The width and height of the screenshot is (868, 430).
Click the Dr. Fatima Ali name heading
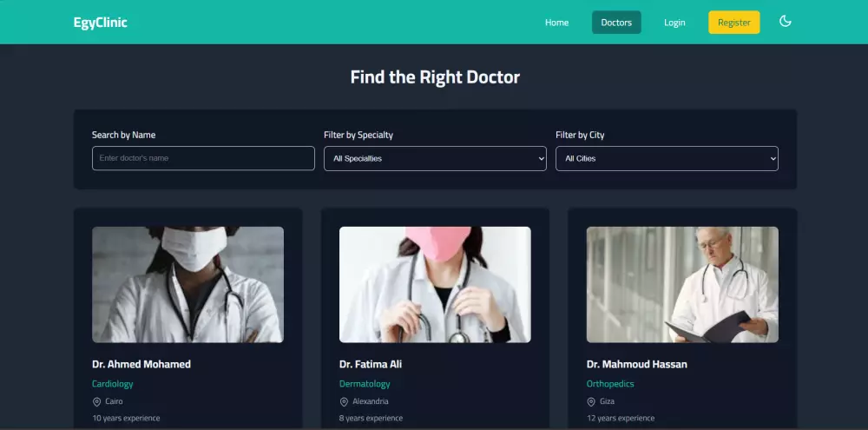tap(371, 364)
